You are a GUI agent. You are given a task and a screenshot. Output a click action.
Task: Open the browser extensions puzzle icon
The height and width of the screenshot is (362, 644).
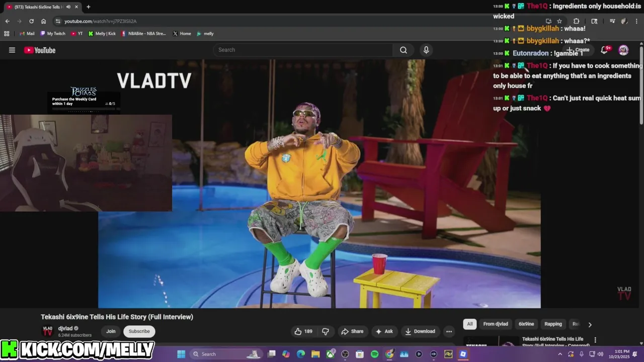[x=576, y=21]
